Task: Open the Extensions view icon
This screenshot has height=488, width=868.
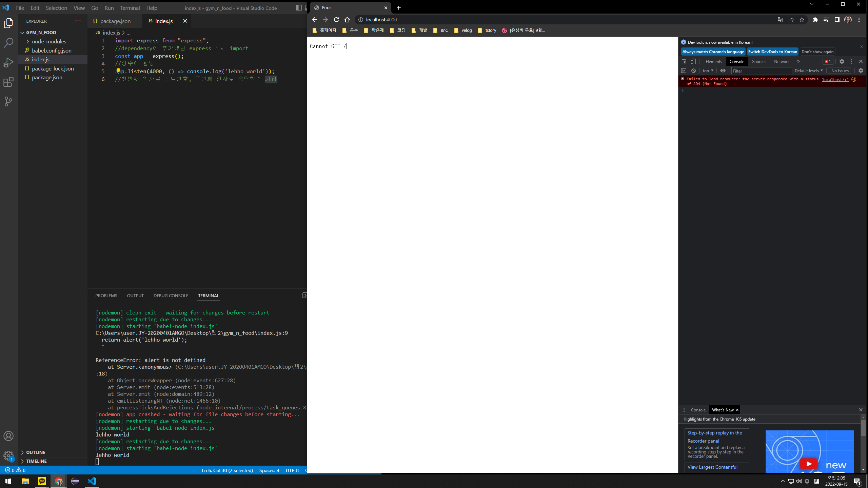Action: click(8, 82)
